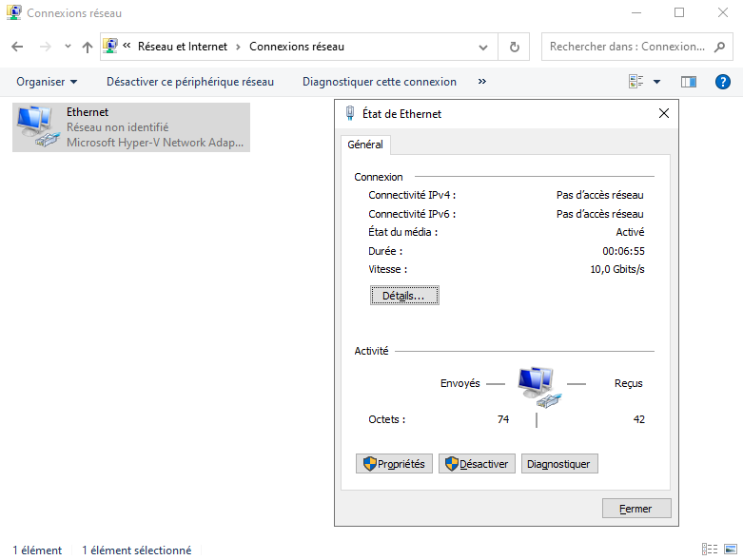Expand the chevron after 'Réseau et Internet'
Viewport: 743px width, 560px height.
point(239,47)
